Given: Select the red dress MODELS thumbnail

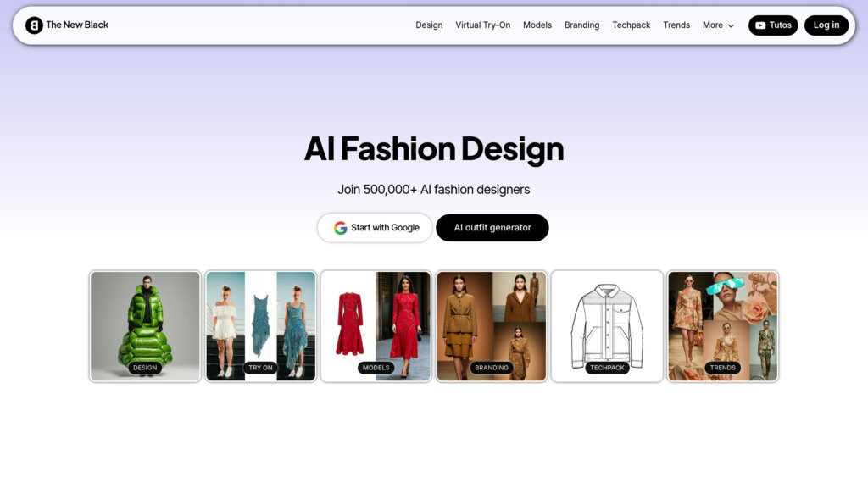Looking at the screenshot, I should [376, 326].
